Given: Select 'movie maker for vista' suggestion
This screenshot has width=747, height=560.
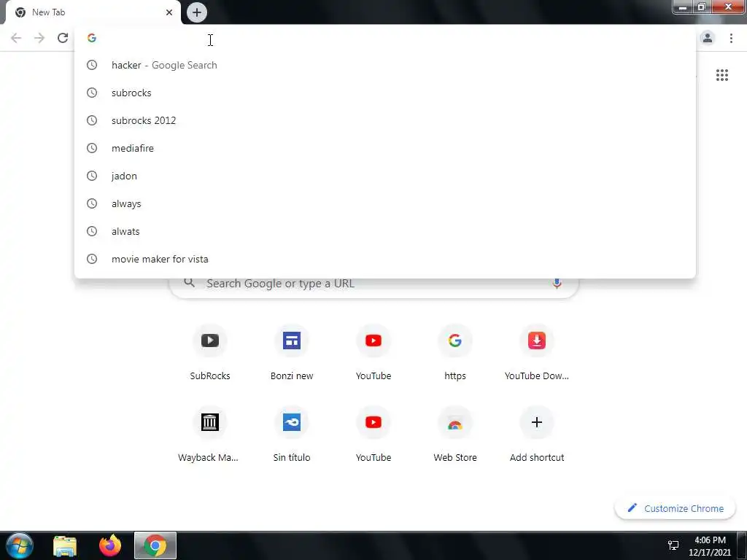Looking at the screenshot, I should [x=385, y=259].
